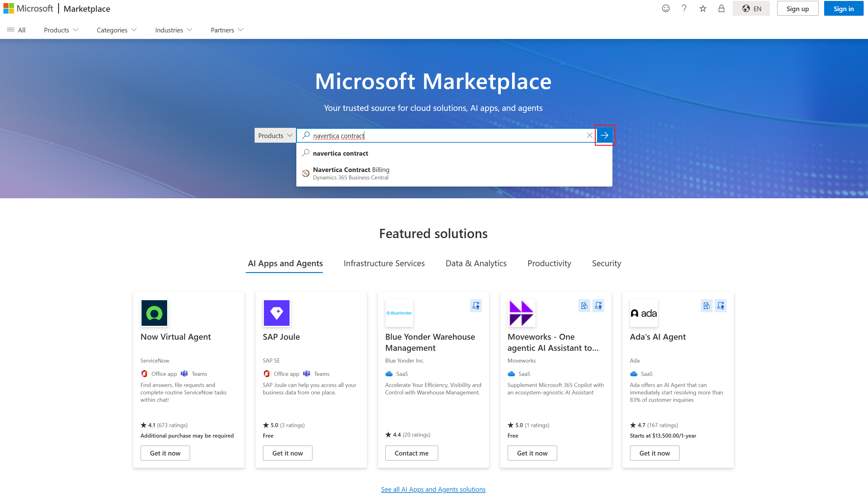
Task: Open the hamburger All menu icon
Action: click(10, 30)
